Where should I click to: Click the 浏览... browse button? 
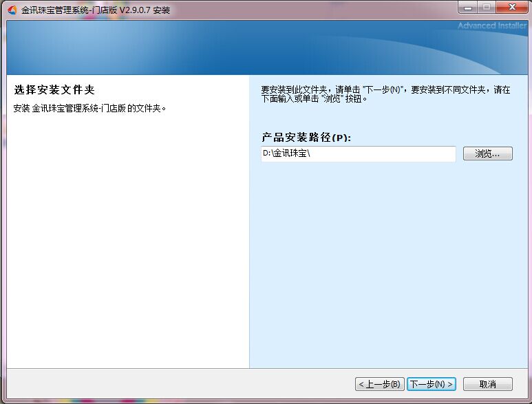tap(487, 153)
